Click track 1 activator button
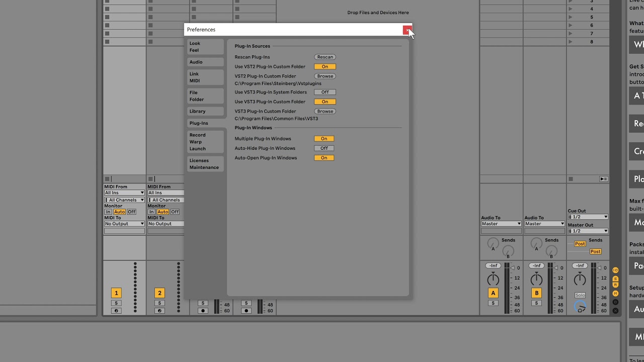This screenshot has height=362, width=644. pos(116,293)
